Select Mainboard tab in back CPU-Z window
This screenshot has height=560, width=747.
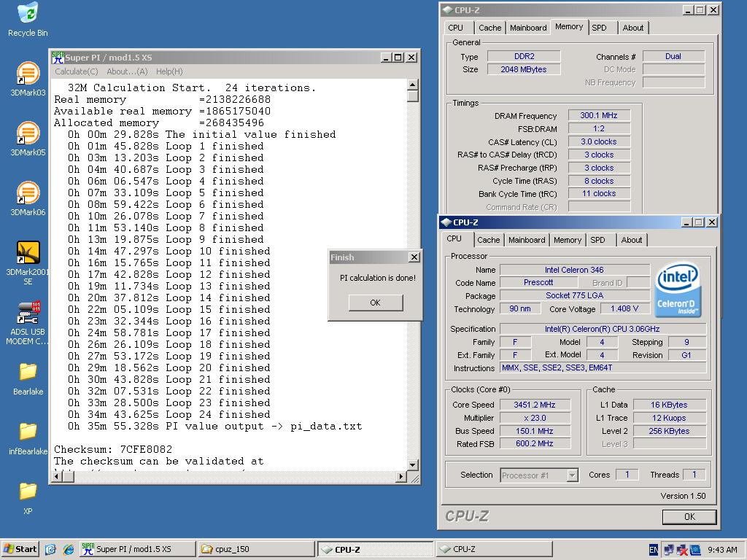click(x=528, y=28)
